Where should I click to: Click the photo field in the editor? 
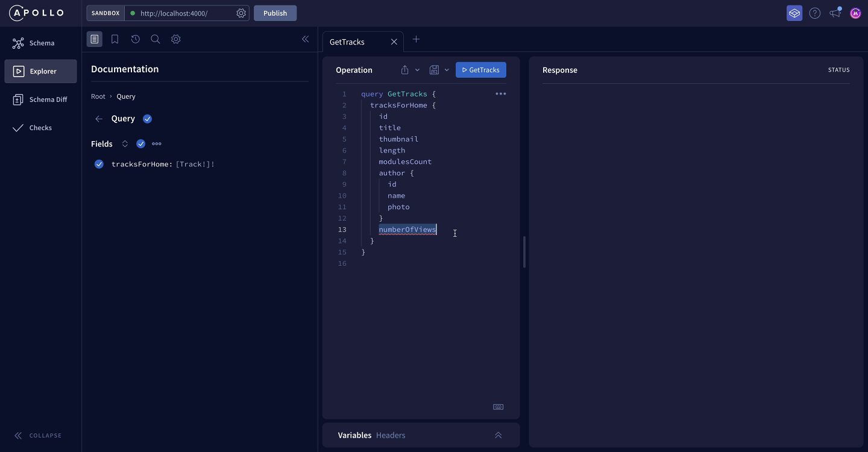(x=398, y=207)
